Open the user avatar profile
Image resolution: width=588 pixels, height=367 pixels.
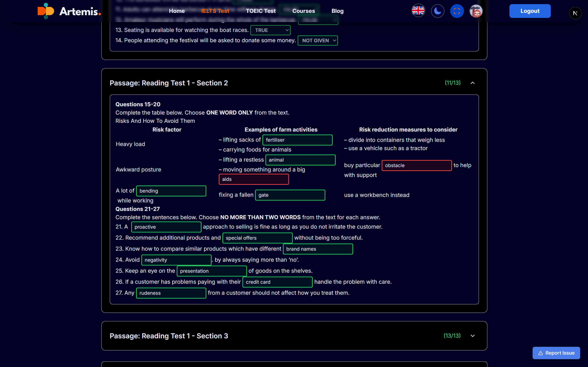coord(476,11)
